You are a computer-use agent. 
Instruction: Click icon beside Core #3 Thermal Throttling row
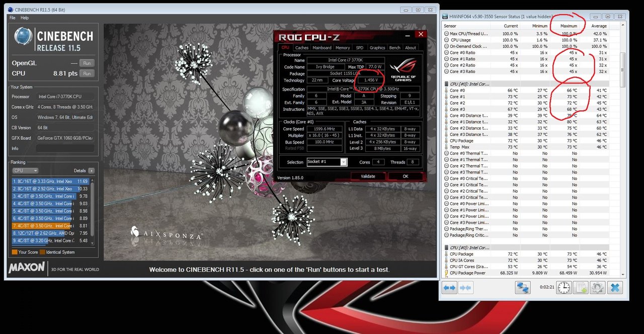(x=446, y=172)
